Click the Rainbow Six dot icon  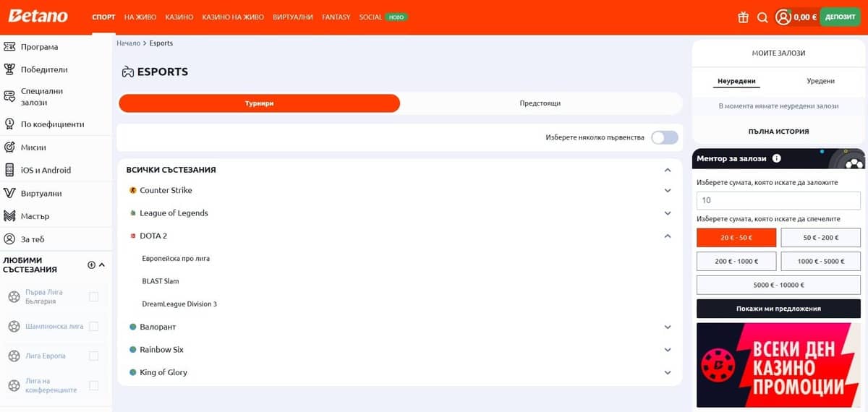click(x=133, y=350)
